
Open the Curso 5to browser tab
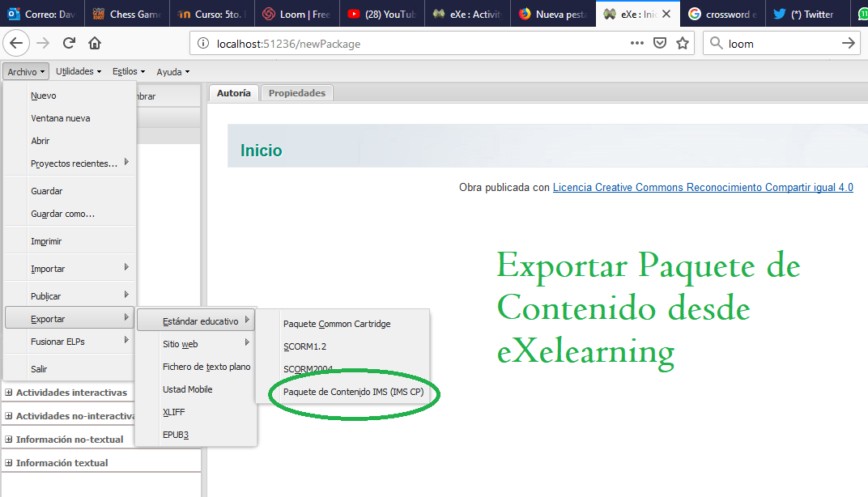click(x=211, y=14)
